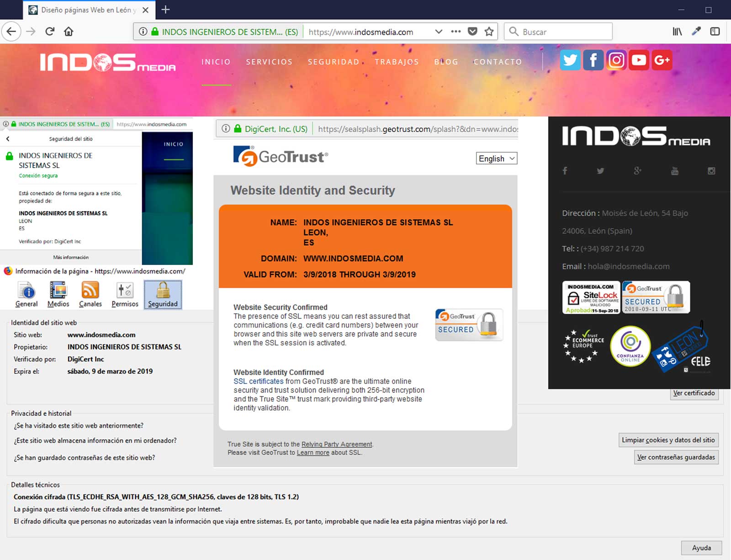Click Más información in the site security panel

[71, 257]
